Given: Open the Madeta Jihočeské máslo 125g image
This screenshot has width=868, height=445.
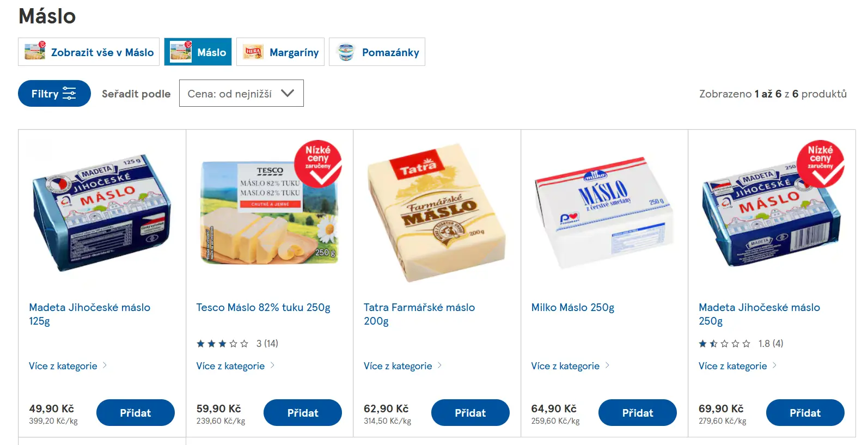Looking at the screenshot, I should (102, 212).
